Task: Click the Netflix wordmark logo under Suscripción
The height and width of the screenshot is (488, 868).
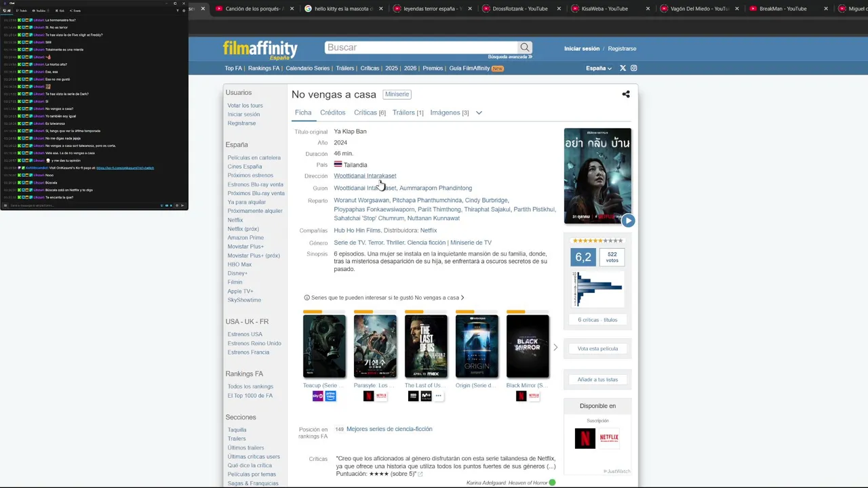Action: click(609, 438)
